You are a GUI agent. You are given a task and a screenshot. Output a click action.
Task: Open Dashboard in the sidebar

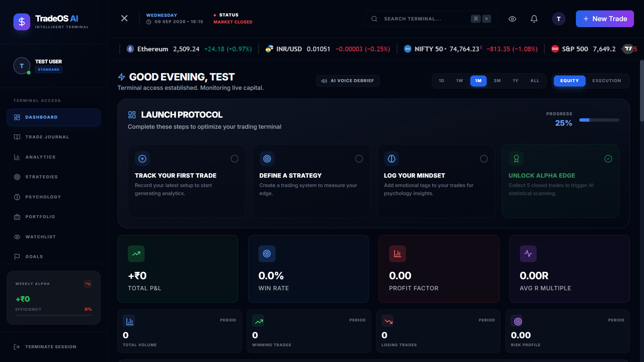54,117
